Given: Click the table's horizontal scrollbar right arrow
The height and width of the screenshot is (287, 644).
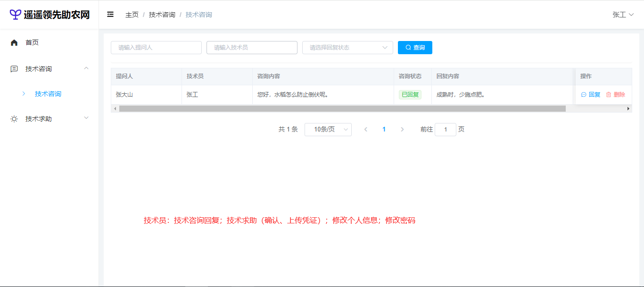Looking at the screenshot, I should point(628,108).
